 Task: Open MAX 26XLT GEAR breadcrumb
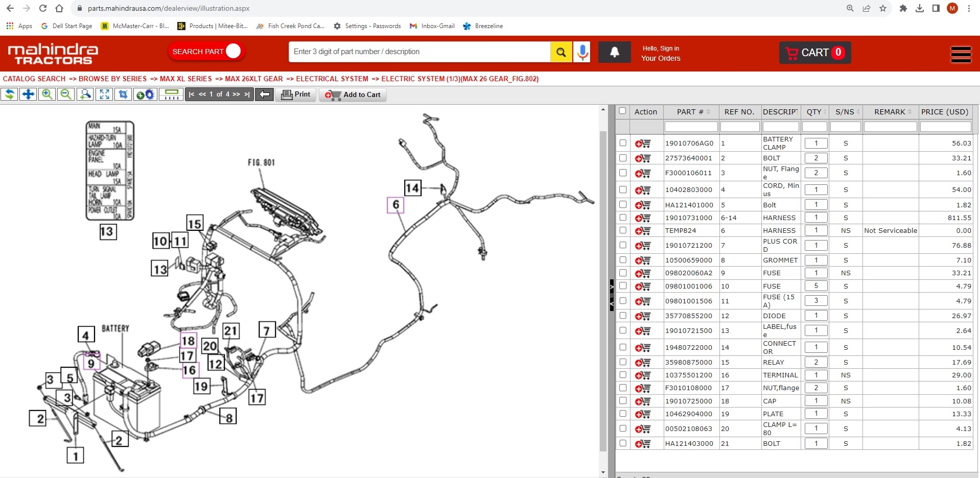pos(254,79)
